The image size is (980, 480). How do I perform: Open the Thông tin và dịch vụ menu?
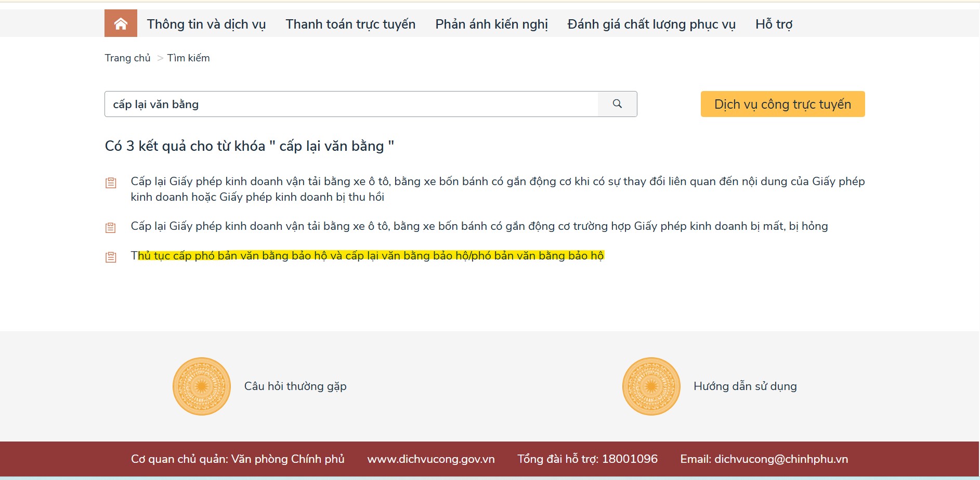click(x=206, y=24)
